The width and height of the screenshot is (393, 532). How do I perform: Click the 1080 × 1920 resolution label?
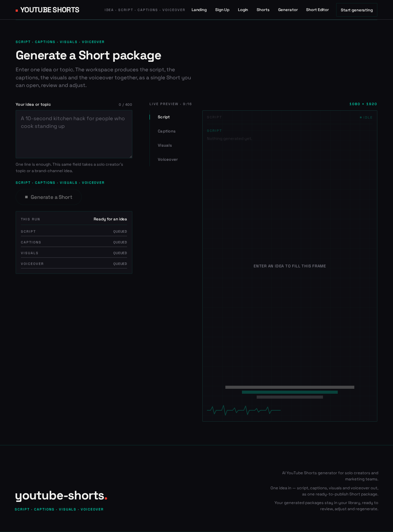tap(363, 104)
